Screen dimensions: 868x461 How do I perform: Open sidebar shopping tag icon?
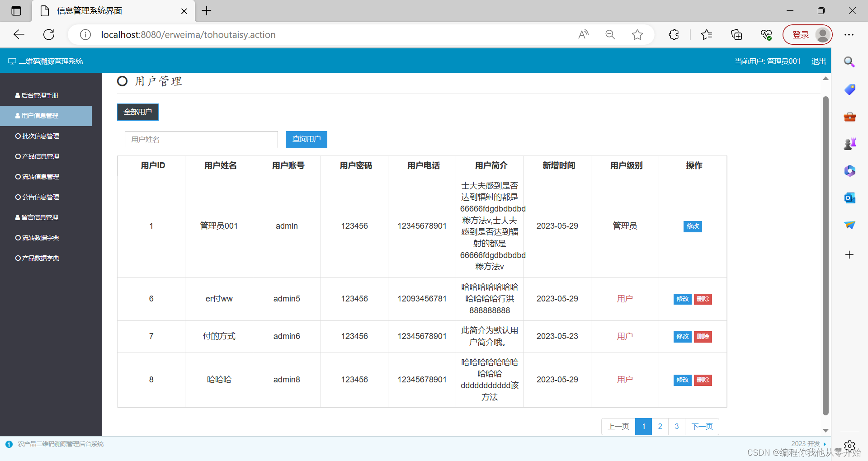pyautogui.click(x=849, y=89)
